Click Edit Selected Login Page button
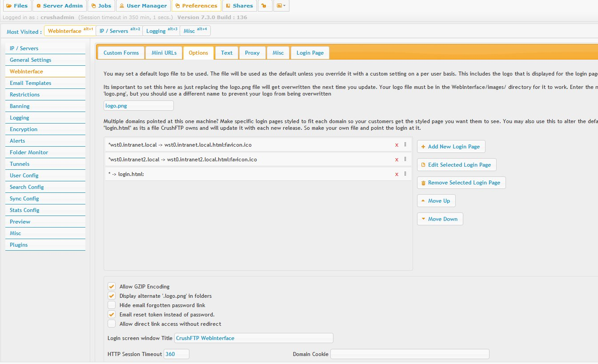The width and height of the screenshot is (598, 364). tap(457, 165)
